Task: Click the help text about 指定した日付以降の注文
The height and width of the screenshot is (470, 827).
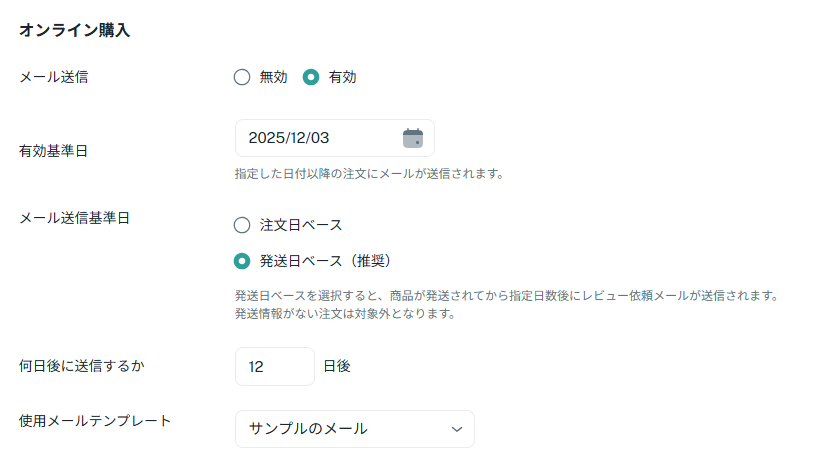Action: 368,174
